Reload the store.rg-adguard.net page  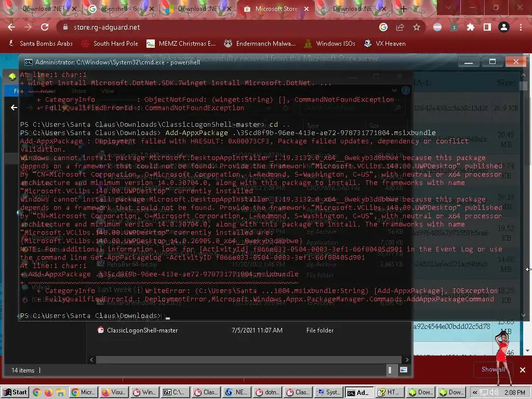tap(45, 27)
